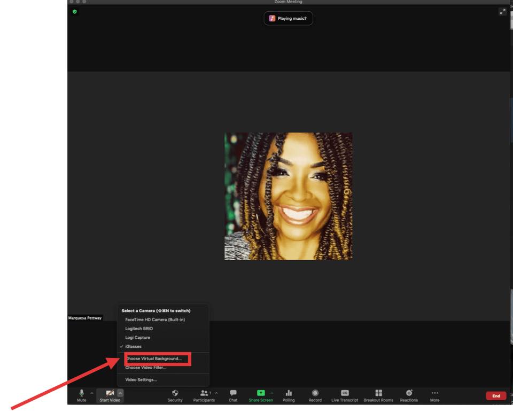Screen dimensions: 513x420
Task: Open Breakout Rooms
Action: (378, 395)
